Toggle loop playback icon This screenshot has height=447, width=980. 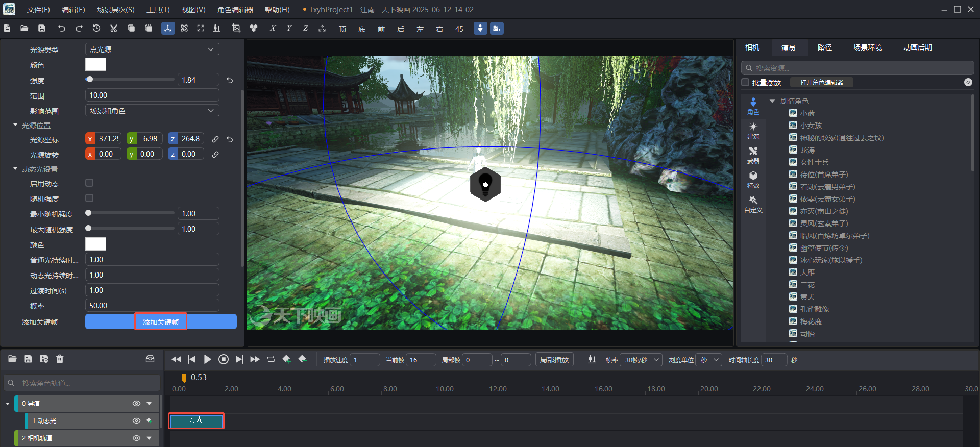pyautogui.click(x=271, y=359)
